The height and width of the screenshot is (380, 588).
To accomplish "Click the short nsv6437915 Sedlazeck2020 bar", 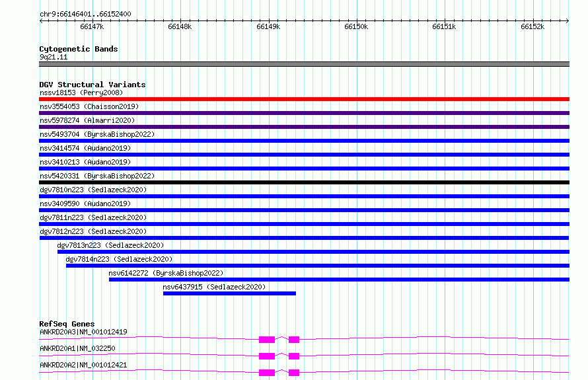I will pos(229,293).
